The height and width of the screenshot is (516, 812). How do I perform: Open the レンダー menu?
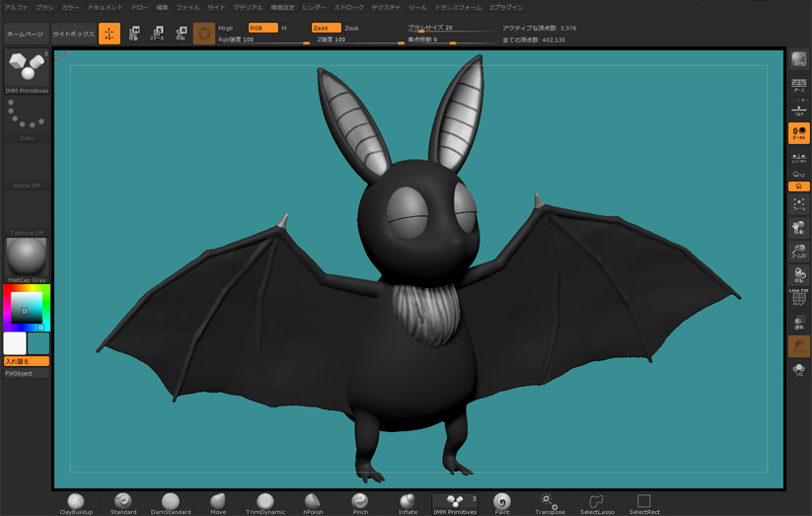click(314, 7)
